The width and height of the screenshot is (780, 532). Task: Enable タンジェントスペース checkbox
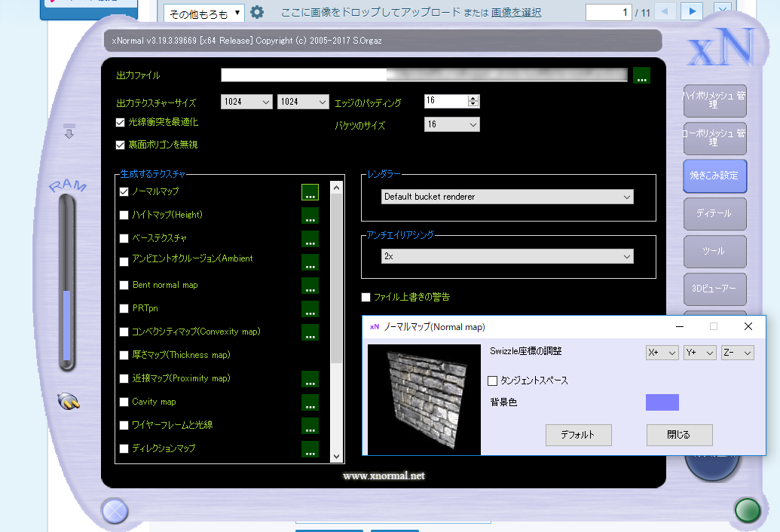(492, 381)
